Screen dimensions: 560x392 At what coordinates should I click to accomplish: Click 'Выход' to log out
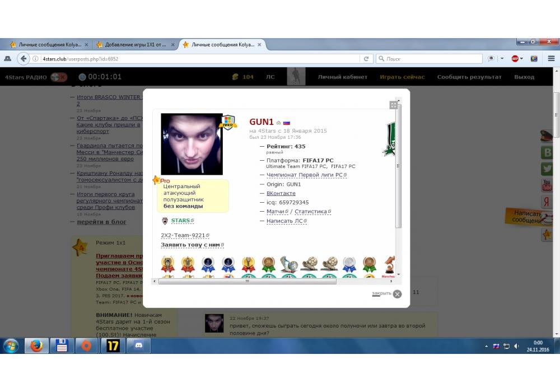[524, 77]
